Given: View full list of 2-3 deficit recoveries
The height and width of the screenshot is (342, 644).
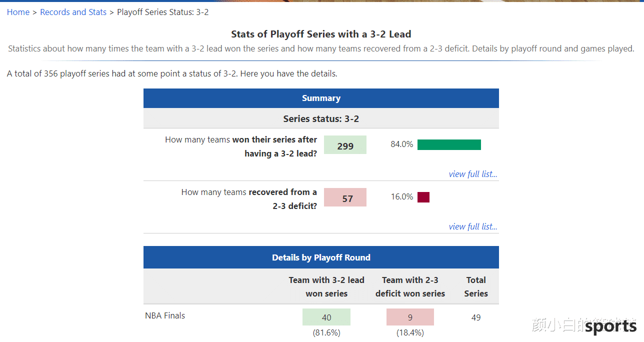Looking at the screenshot, I should 472,226.
